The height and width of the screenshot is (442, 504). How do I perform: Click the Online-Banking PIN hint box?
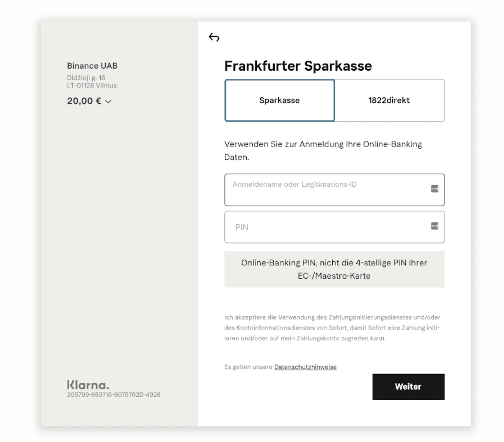(334, 269)
